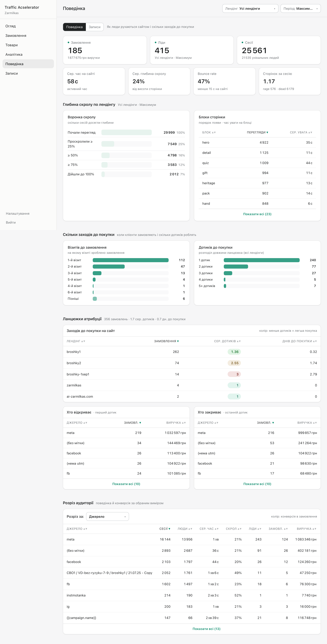Open the Лендінг filter dropdown
Viewport: 327px width, 644px height.
tap(250, 9)
